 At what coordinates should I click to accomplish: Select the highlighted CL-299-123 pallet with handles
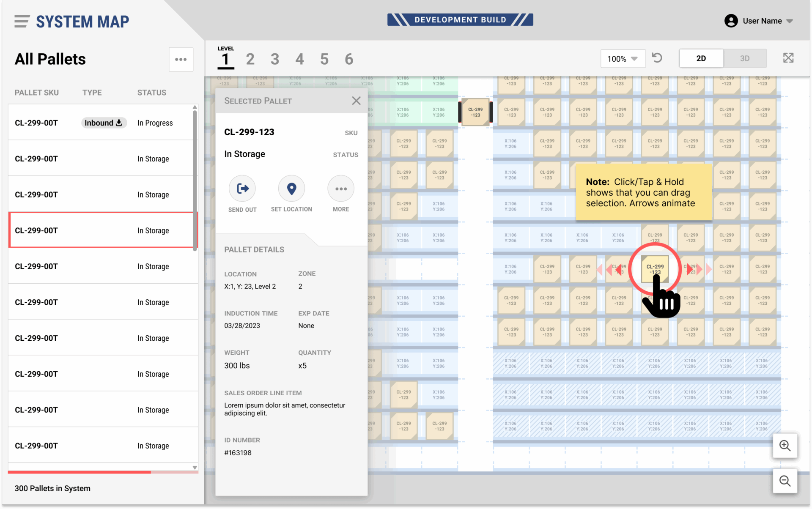(475, 112)
